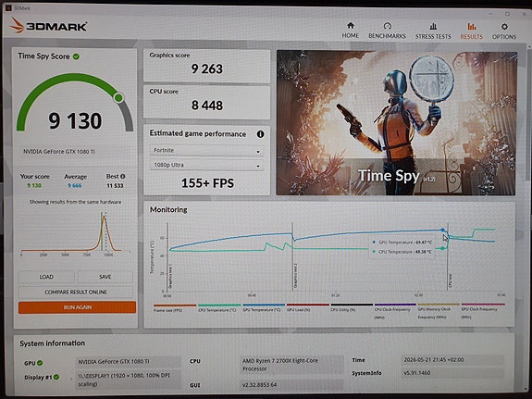Click the Average score 9 666
Viewport: 532px width, 399px height.
click(74, 186)
